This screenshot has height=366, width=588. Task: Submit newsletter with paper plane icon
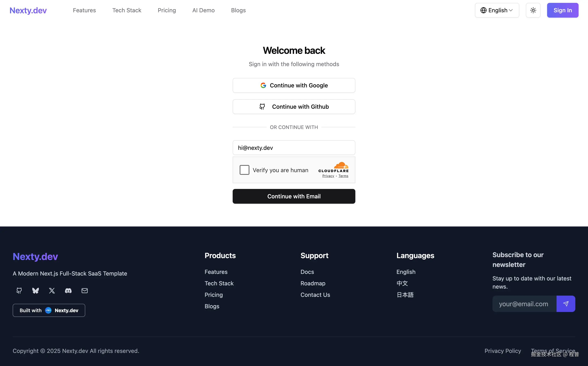click(566, 304)
